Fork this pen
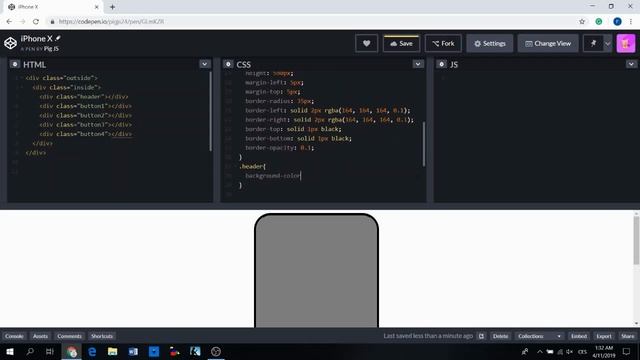The image size is (640, 360). pyautogui.click(x=443, y=43)
